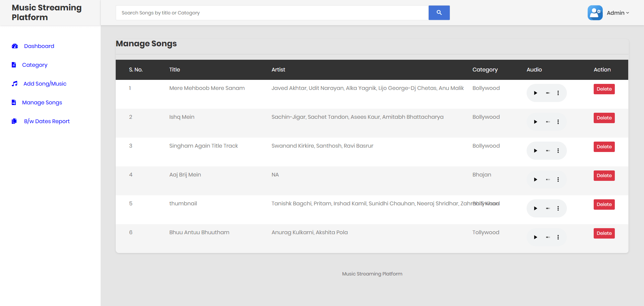Click the B/w Dates Report pages icon

[14, 121]
